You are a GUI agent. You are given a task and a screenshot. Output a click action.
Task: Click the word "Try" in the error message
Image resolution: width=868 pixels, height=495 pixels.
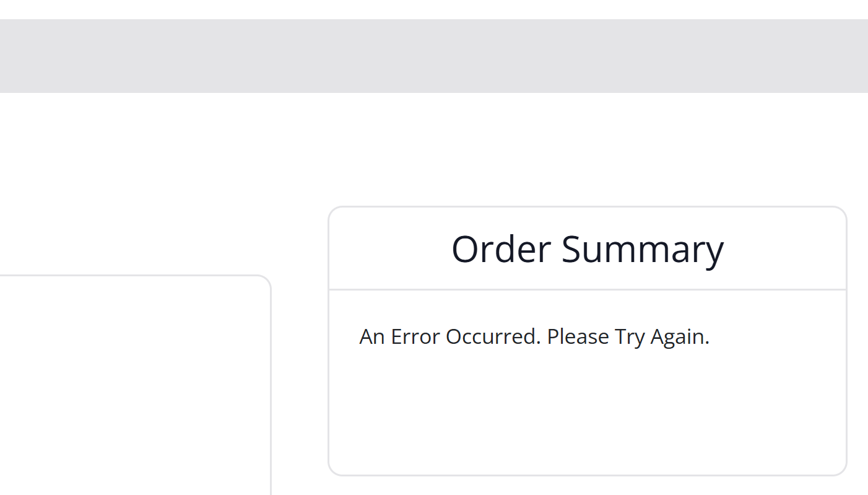630,336
